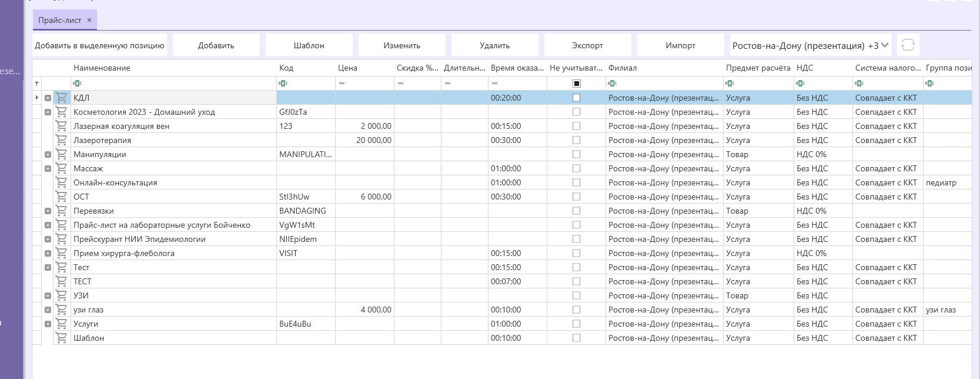Open filter operator icon for Код column

tap(283, 84)
